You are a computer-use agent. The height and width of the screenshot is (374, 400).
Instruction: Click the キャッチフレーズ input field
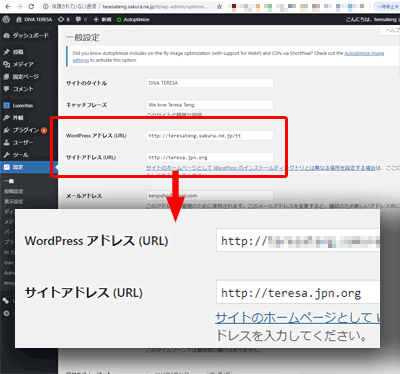click(x=210, y=105)
